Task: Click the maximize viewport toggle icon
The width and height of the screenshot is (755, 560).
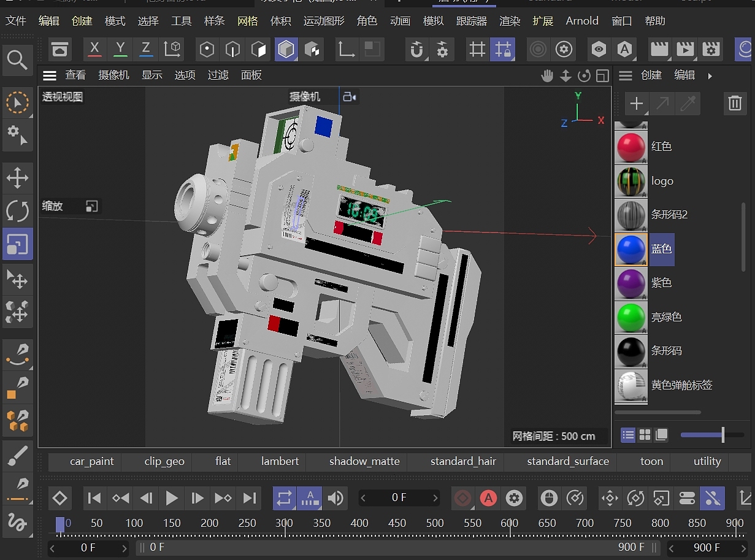Action: pos(602,75)
